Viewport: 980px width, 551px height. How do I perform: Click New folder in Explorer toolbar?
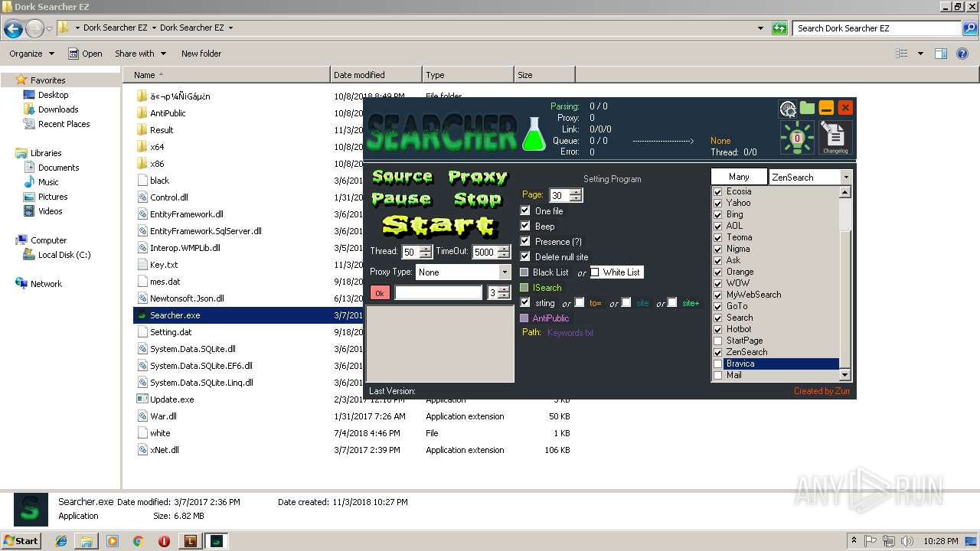click(x=201, y=54)
